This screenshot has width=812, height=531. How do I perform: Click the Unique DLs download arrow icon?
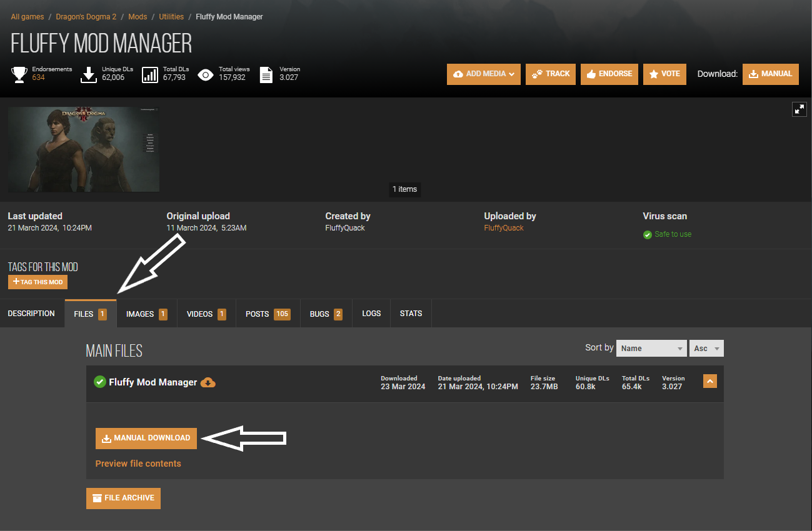tap(89, 75)
